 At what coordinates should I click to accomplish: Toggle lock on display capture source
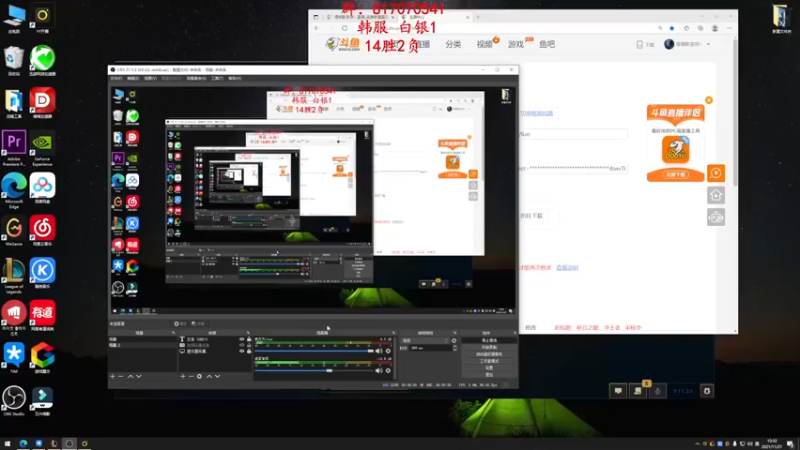[249, 351]
